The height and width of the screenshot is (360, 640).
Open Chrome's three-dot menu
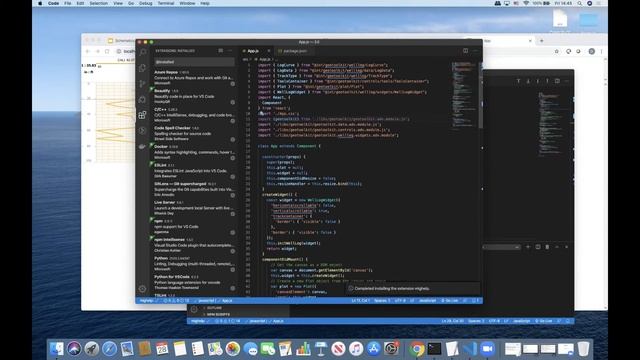(x=602, y=51)
